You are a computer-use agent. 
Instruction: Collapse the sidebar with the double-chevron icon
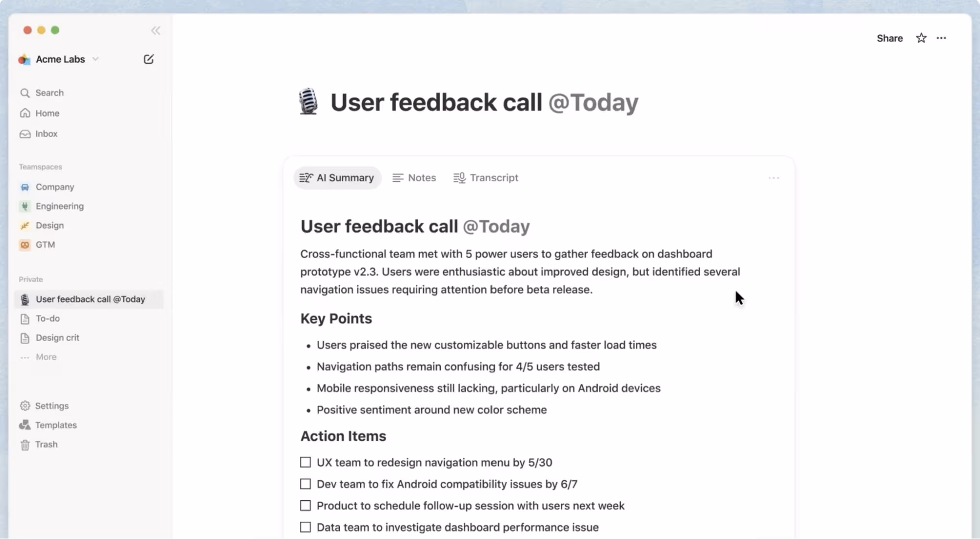pyautogui.click(x=155, y=30)
